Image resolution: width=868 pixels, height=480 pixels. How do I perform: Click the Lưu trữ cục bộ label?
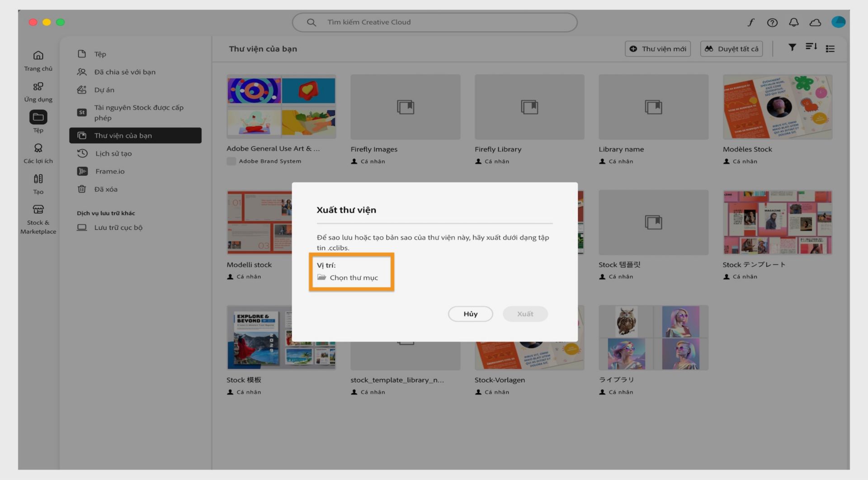(x=118, y=228)
